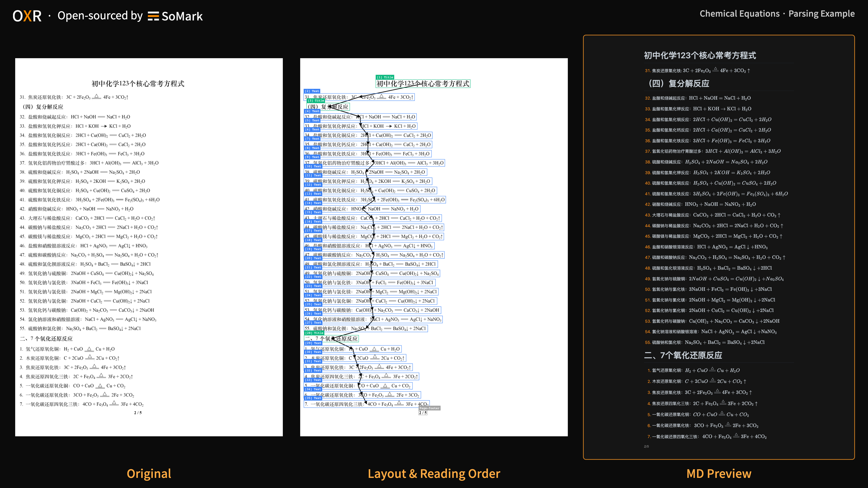Screen dimensions: 868x488
Task: Click Original page line 49 氢氧化钠与硫酸铜
Action: [87, 273]
